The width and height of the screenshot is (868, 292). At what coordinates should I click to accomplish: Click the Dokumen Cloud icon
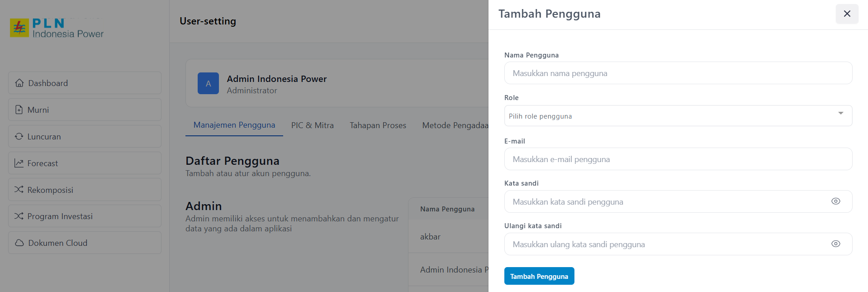click(x=19, y=243)
